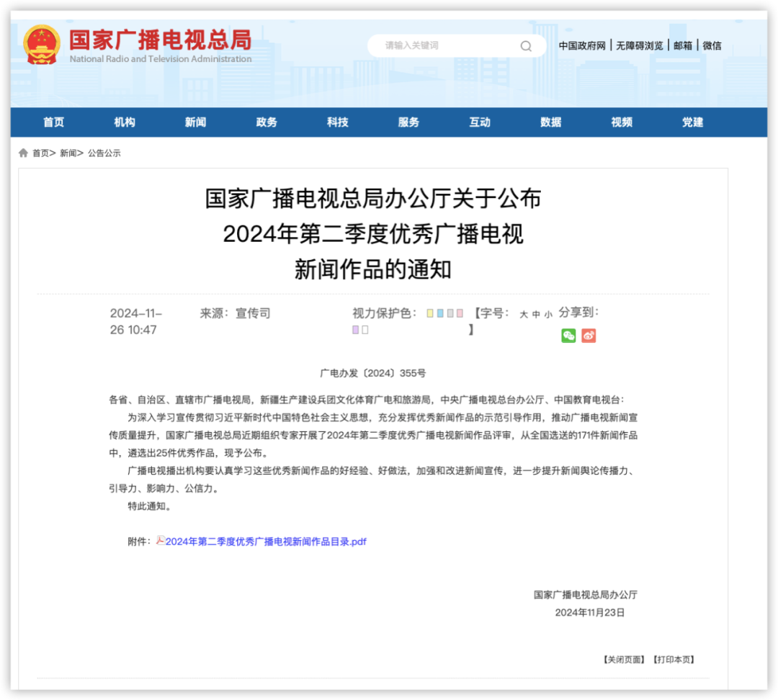Click the search magnifier icon

coord(526,45)
